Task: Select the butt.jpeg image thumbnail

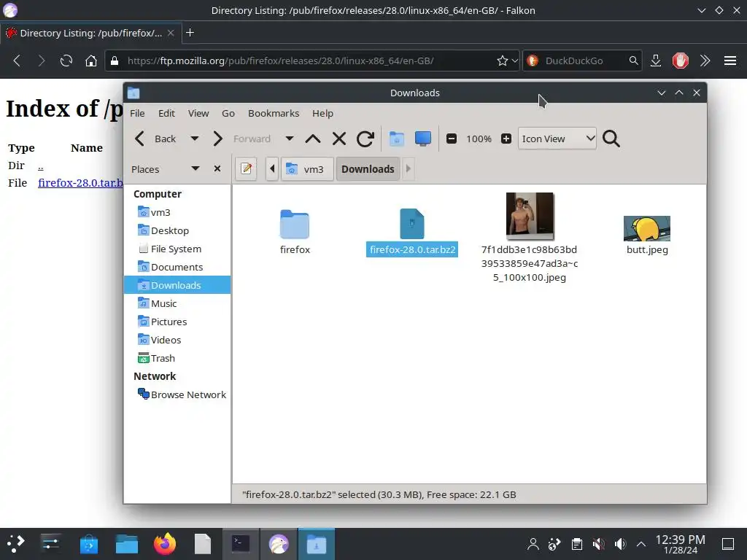Action: 647,228
